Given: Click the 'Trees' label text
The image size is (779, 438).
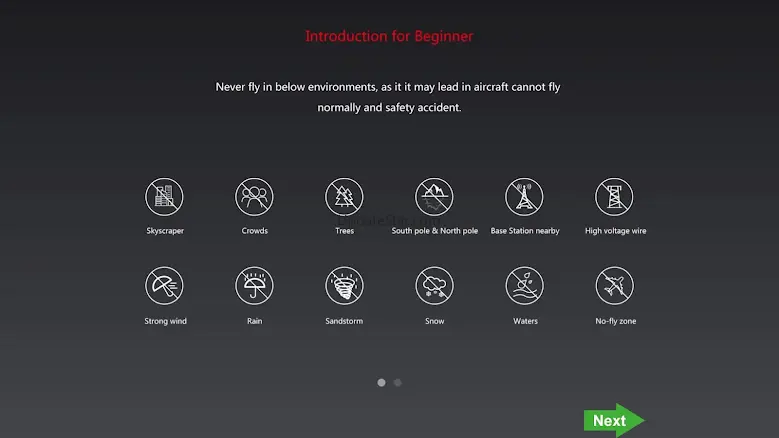Looking at the screenshot, I should pos(344,231).
